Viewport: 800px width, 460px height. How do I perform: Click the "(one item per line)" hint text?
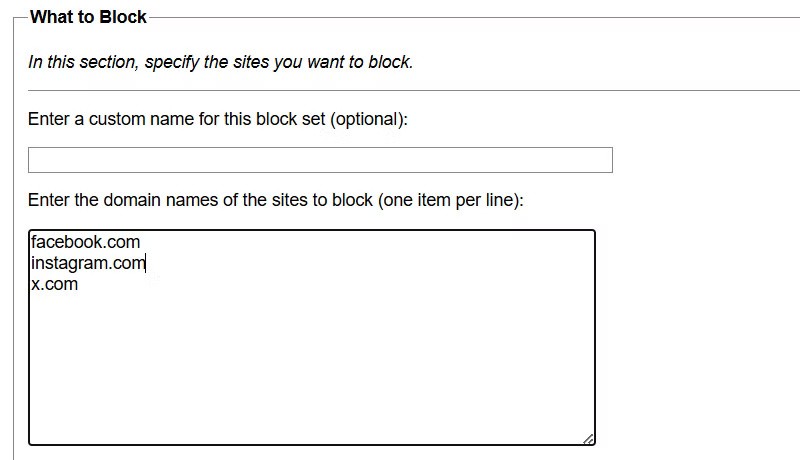tap(450, 200)
